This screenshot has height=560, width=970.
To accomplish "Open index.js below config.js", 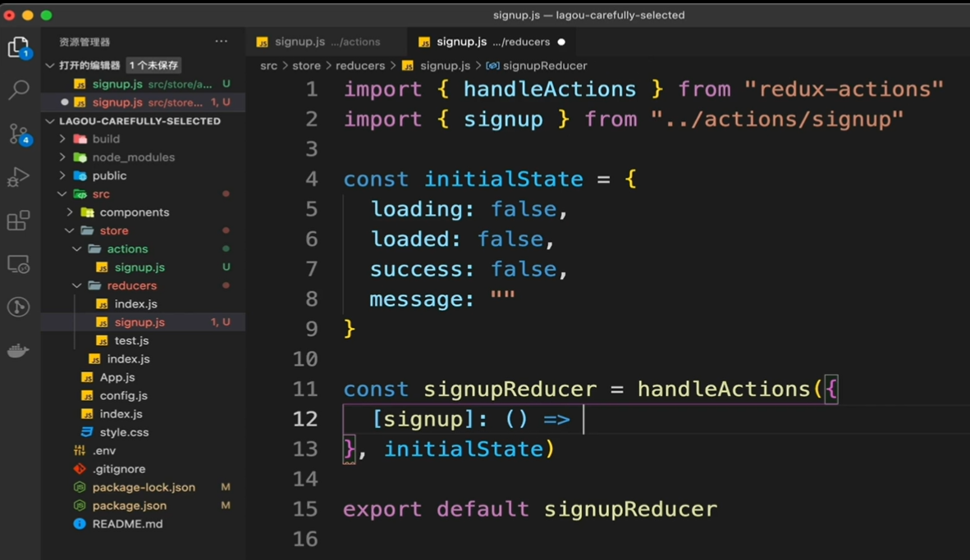I will pos(121,414).
